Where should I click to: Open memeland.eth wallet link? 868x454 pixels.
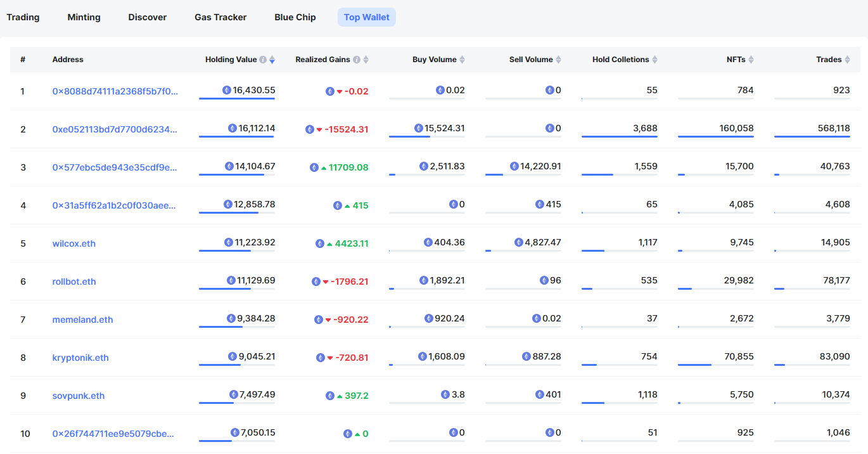point(82,320)
